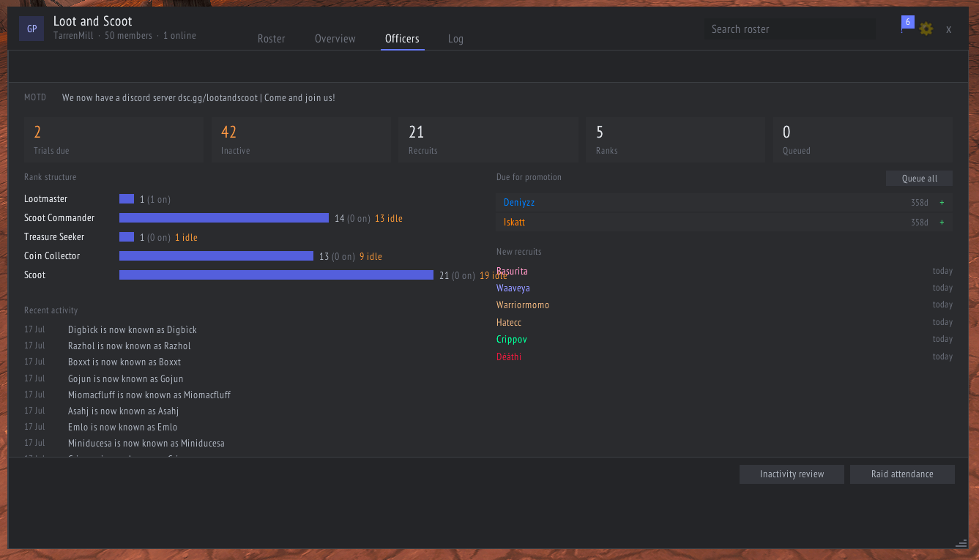Open new recruit Warriormomo

[x=523, y=305]
